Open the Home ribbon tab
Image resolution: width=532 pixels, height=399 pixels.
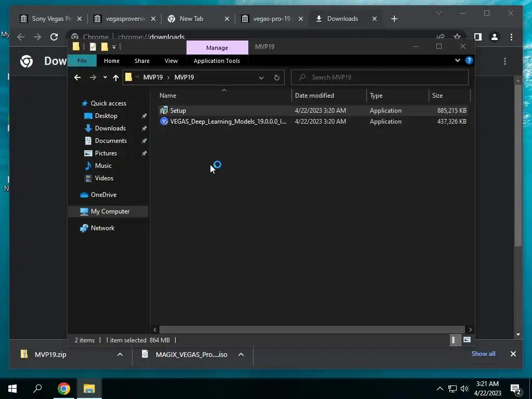point(112,61)
